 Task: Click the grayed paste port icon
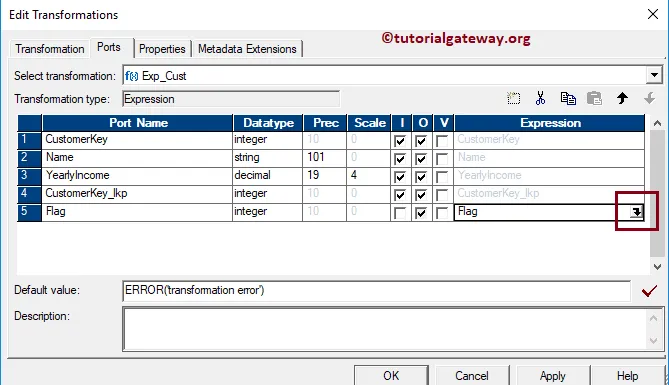click(594, 99)
